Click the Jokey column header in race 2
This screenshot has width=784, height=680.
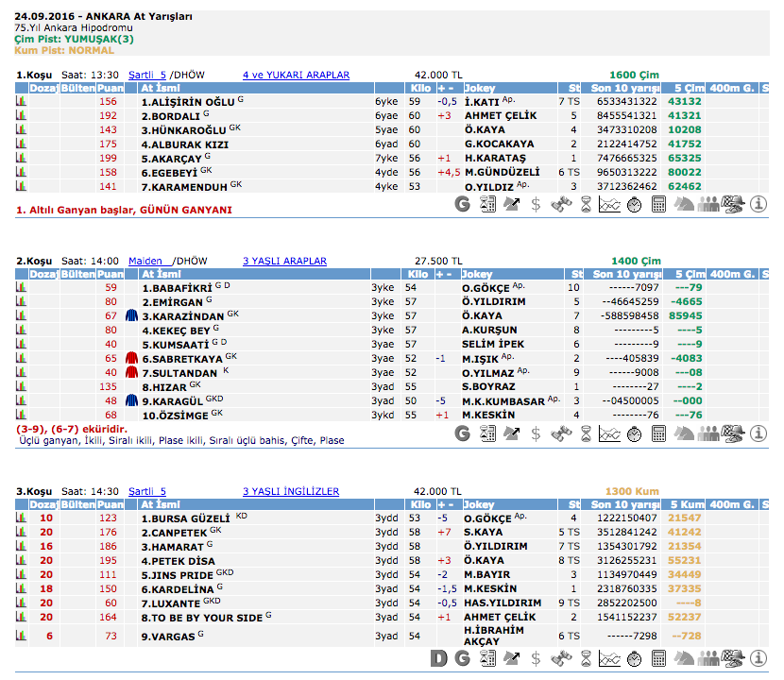point(479,274)
